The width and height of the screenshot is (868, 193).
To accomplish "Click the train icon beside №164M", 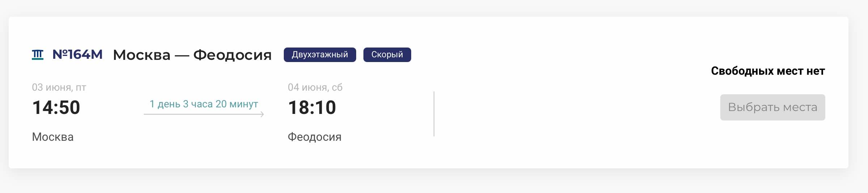I will [38, 55].
